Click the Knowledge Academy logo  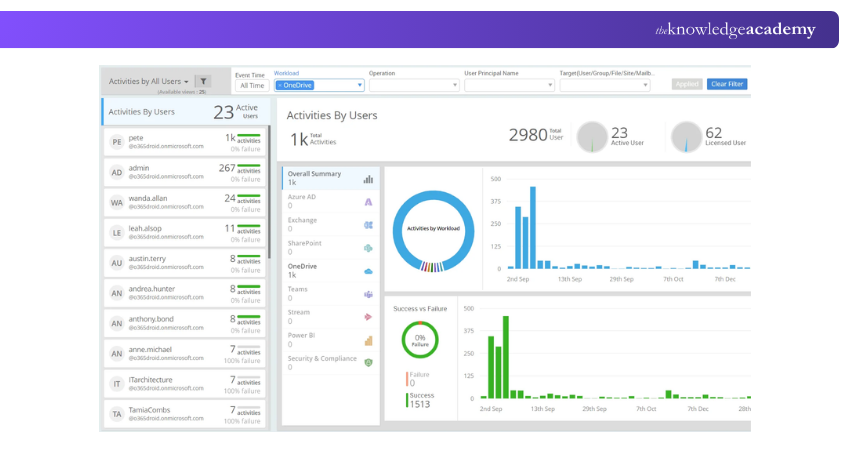click(735, 30)
